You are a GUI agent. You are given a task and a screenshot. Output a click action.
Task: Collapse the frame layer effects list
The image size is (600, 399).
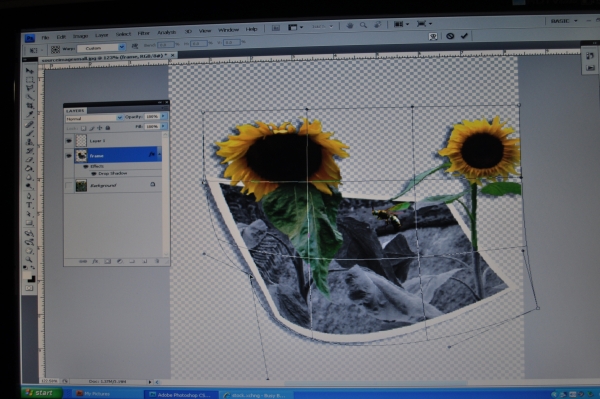coord(159,154)
